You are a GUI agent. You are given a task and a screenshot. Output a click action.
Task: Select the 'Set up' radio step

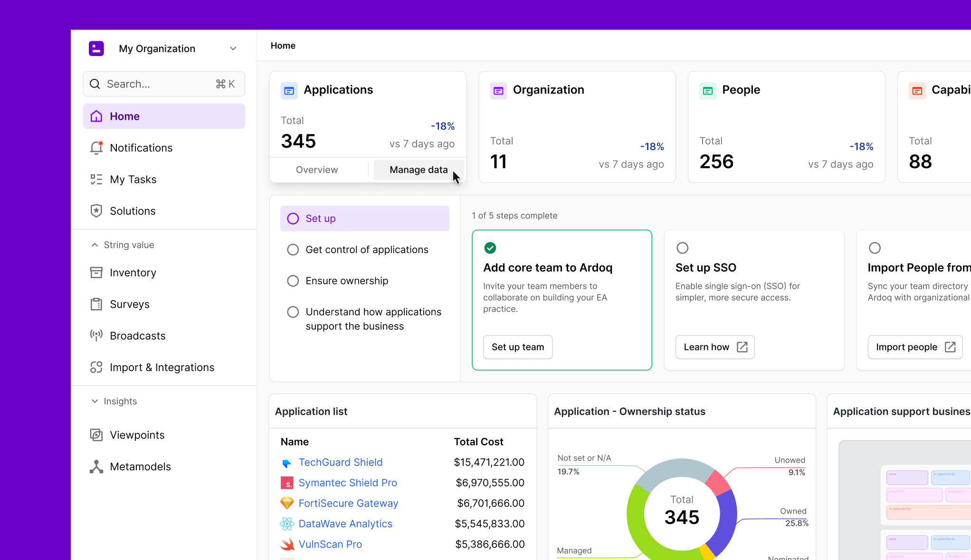[293, 218]
